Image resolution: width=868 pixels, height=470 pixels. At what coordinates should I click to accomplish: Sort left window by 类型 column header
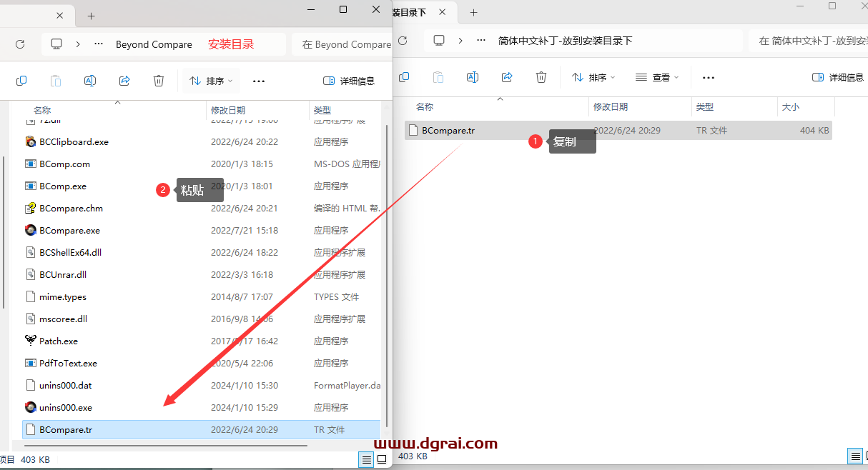pos(322,110)
